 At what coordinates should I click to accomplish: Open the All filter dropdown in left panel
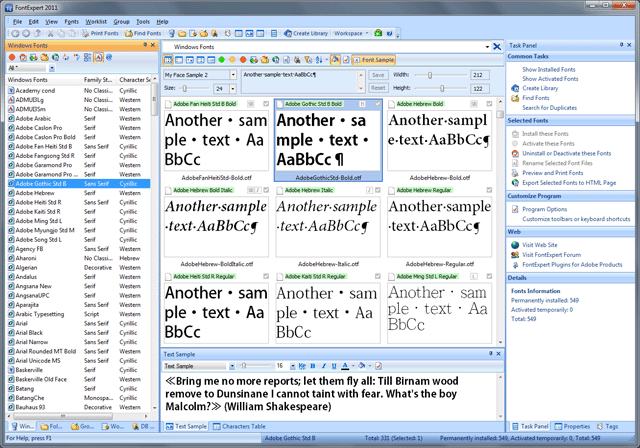pos(52,68)
